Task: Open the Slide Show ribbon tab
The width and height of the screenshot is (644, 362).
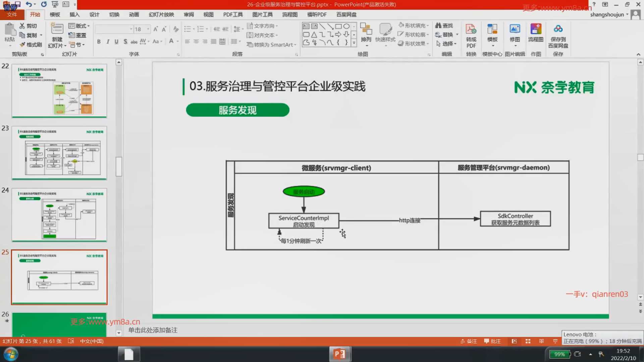Action: pyautogui.click(x=161, y=14)
